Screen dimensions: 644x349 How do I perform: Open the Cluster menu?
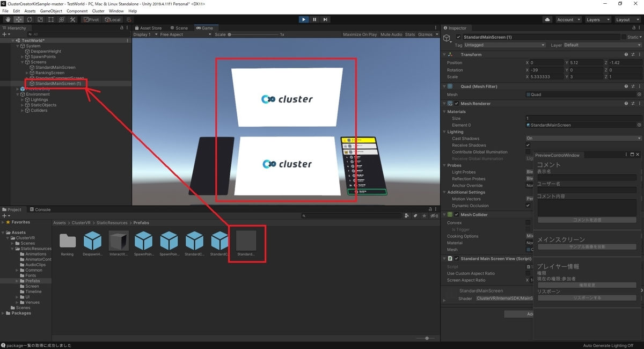pyautogui.click(x=98, y=11)
